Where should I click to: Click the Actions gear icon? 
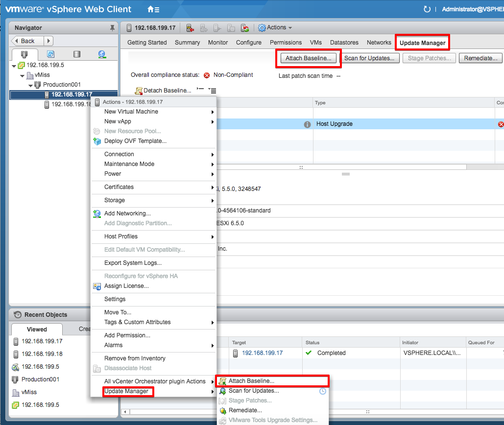click(x=262, y=28)
